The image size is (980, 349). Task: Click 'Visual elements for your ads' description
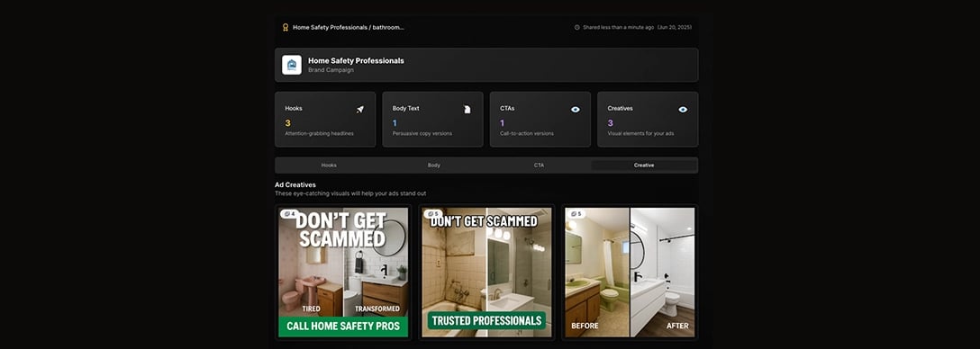click(x=640, y=134)
